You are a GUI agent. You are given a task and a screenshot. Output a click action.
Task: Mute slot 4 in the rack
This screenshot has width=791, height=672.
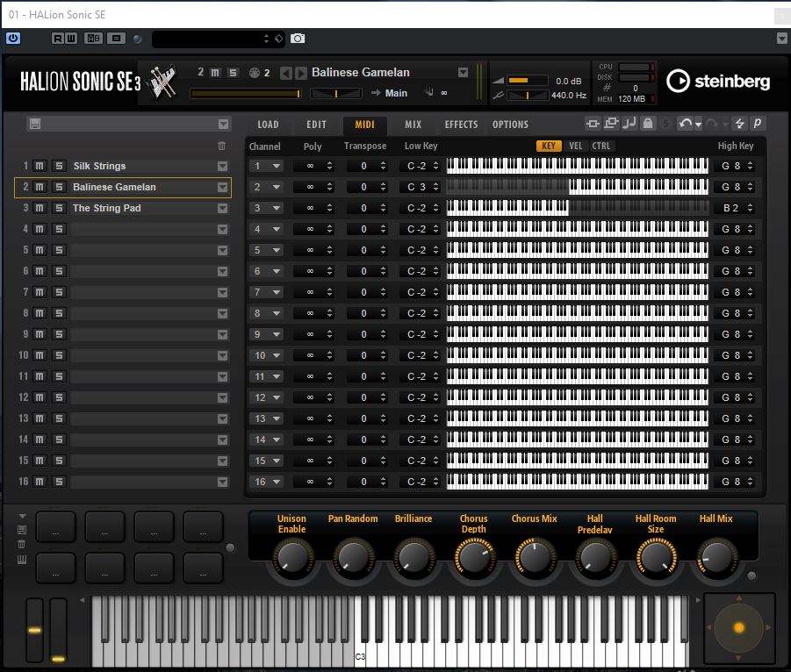pos(40,229)
